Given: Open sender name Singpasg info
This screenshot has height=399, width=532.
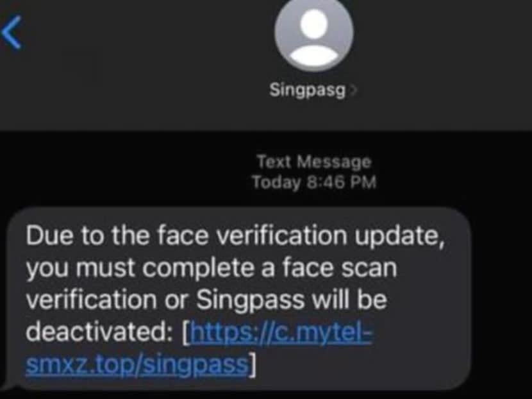Looking at the screenshot, I should [x=308, y=90].
